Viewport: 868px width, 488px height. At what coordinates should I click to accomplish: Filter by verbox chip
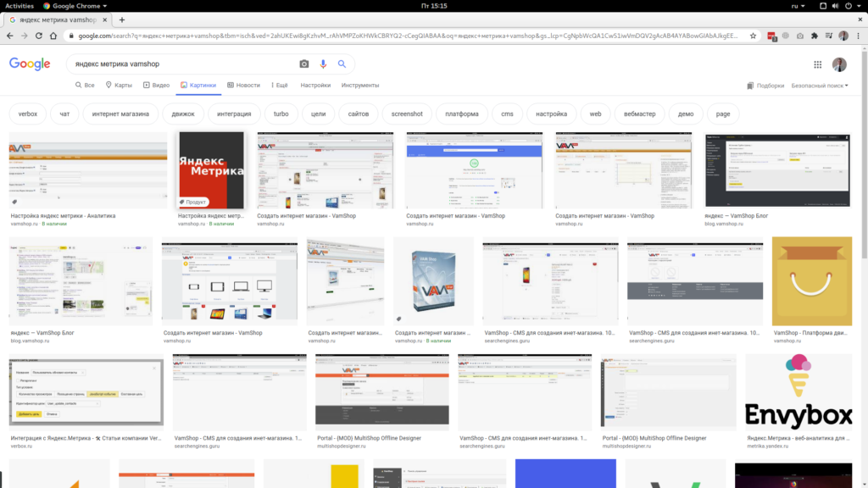pyautogui.click(x=28, y=114)
